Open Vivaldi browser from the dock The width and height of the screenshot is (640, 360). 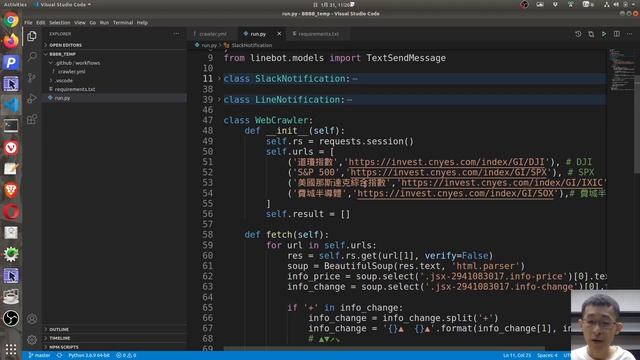pos(11,147)
